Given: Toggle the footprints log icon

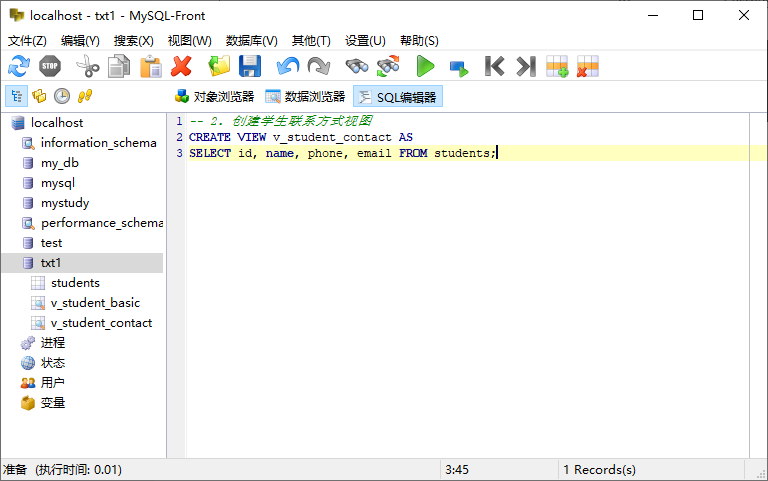Looking at the screenshot, I should click(85, 96).
